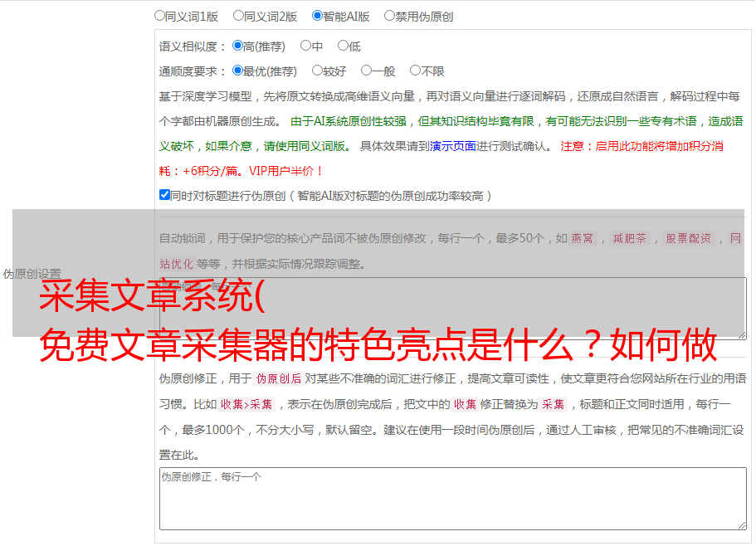Click the 燕窝 keyword tag

(582, 238)
